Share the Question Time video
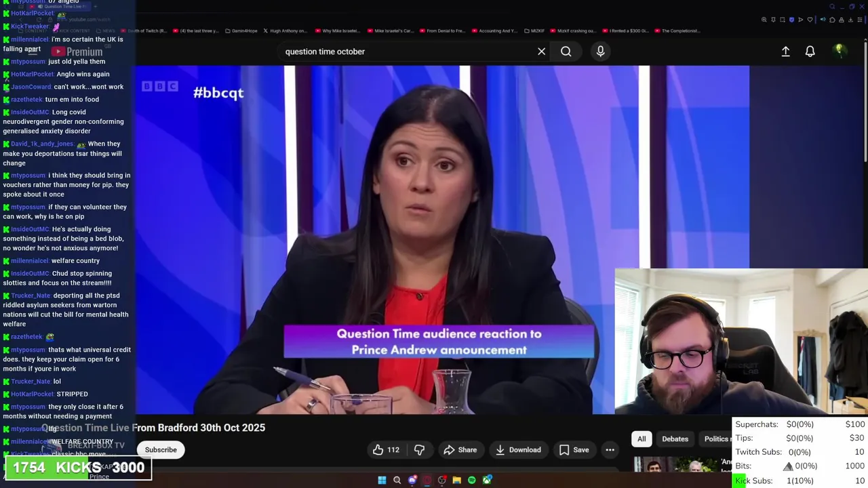The image size is (868, 488). pyautogui.click(x=460, y=449)
